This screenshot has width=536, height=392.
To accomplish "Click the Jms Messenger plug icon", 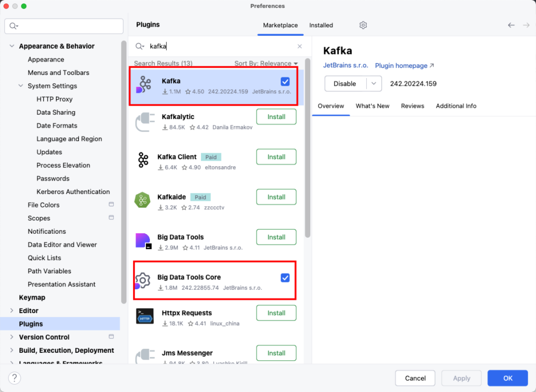I will click(x=145, y=355).
